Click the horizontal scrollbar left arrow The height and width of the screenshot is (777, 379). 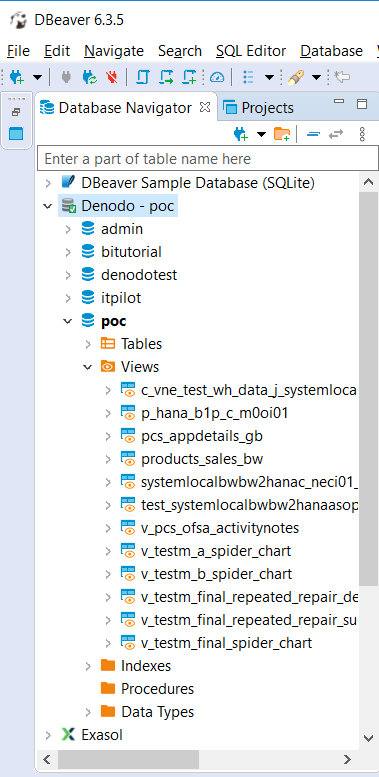point(47,759)
